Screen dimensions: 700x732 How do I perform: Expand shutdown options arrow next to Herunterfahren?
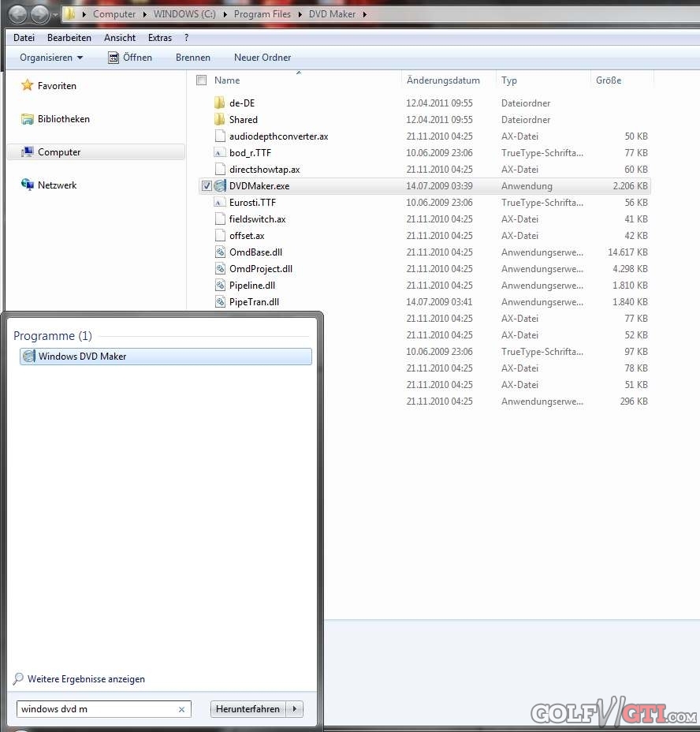click(295, 708)
